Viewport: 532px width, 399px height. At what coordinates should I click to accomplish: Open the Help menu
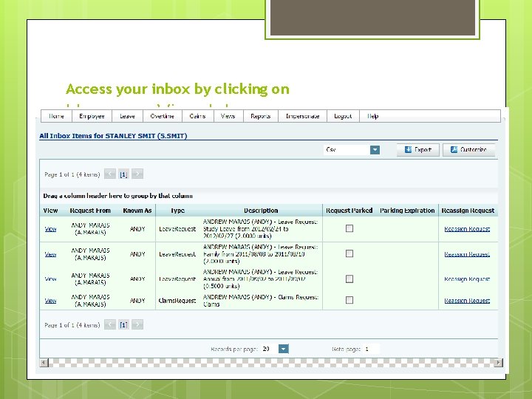[373, 116]
